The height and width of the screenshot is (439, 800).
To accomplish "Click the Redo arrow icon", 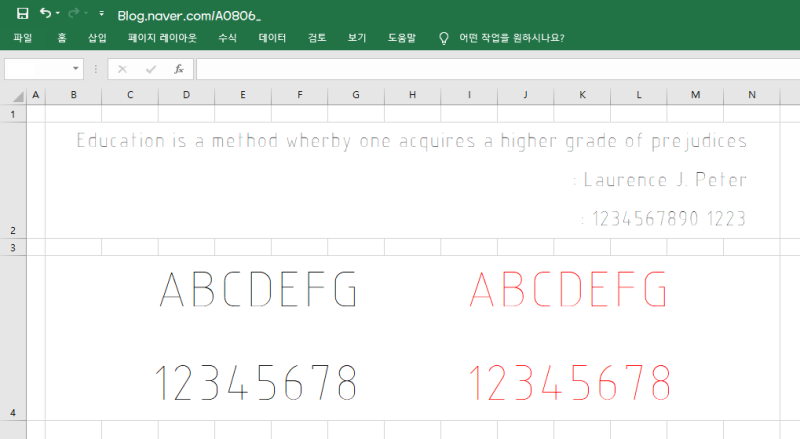I will (x=74, y=13).
